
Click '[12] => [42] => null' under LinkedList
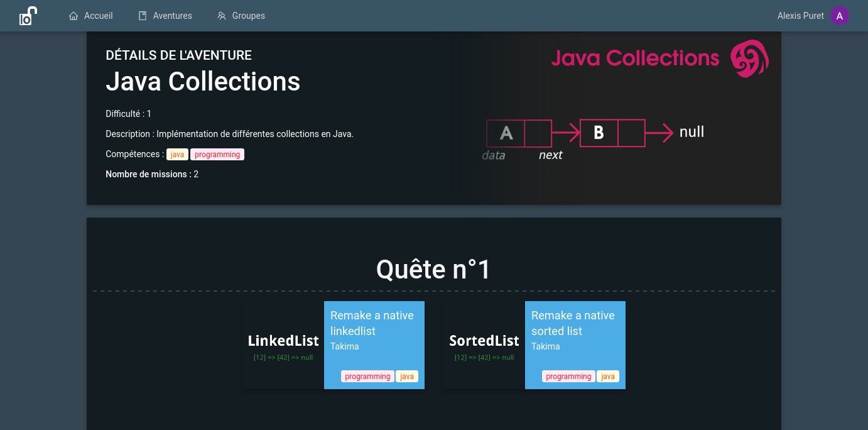283,357
